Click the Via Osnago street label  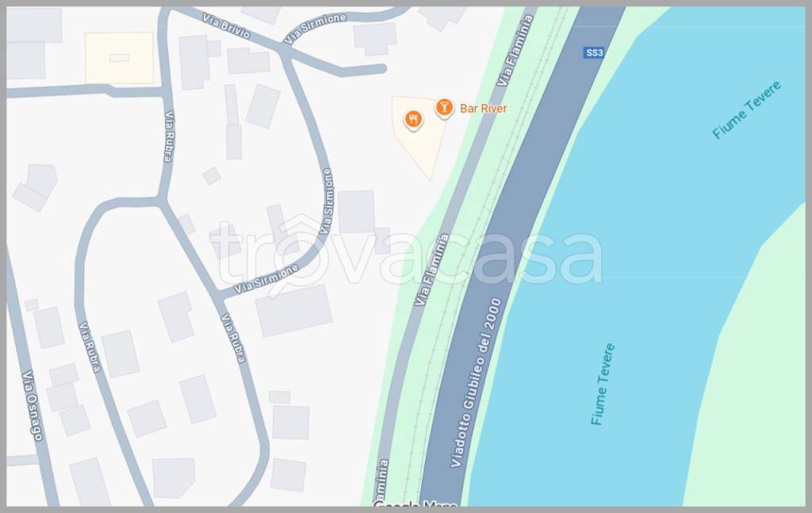pos(32,405)
